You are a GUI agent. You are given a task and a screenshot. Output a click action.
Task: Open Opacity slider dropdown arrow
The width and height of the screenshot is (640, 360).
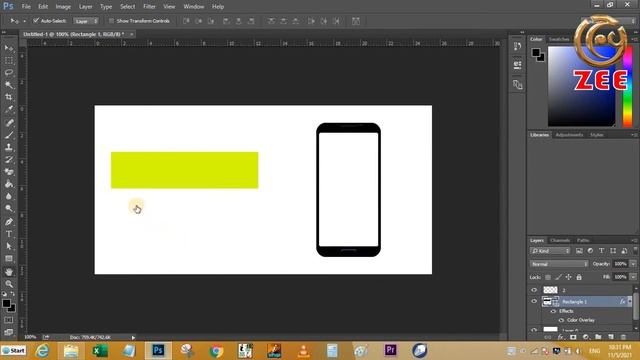click(633, 264)
